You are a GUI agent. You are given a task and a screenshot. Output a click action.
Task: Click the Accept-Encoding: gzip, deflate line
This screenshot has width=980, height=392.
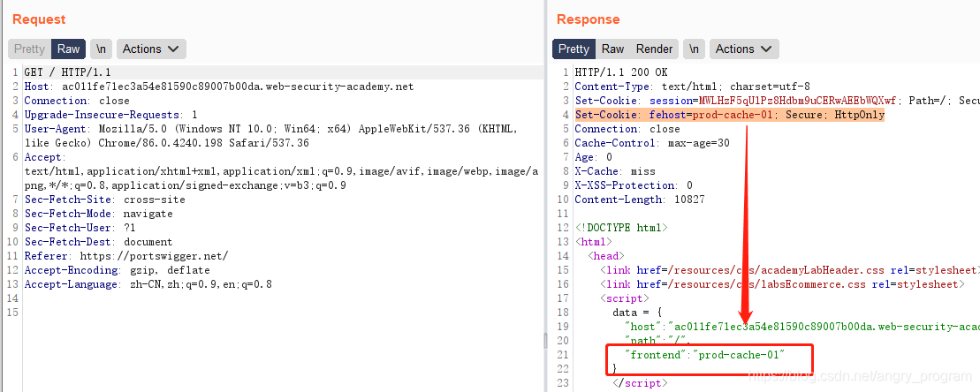(117, 270)
